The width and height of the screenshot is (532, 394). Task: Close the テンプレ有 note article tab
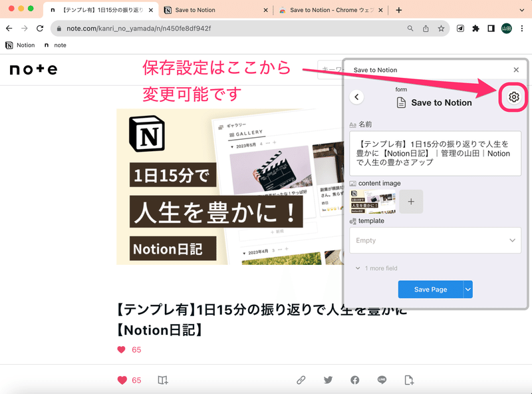[151, 10]
